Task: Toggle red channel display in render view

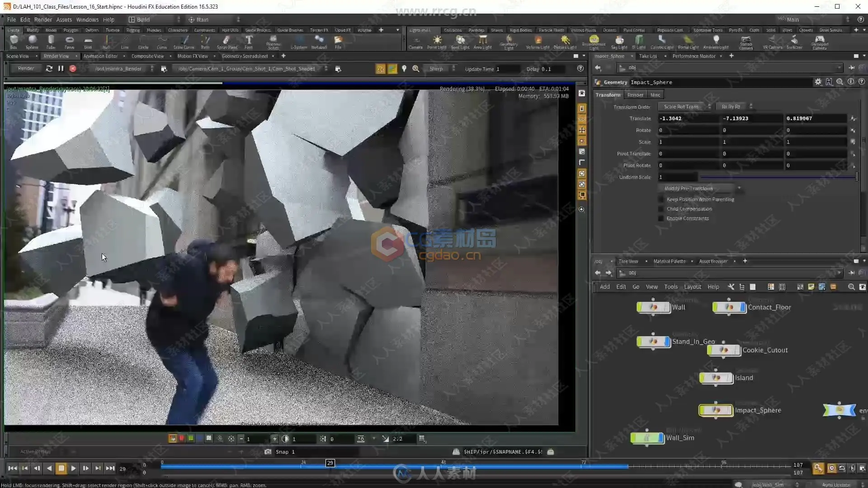Action: (x=182, y=438)
